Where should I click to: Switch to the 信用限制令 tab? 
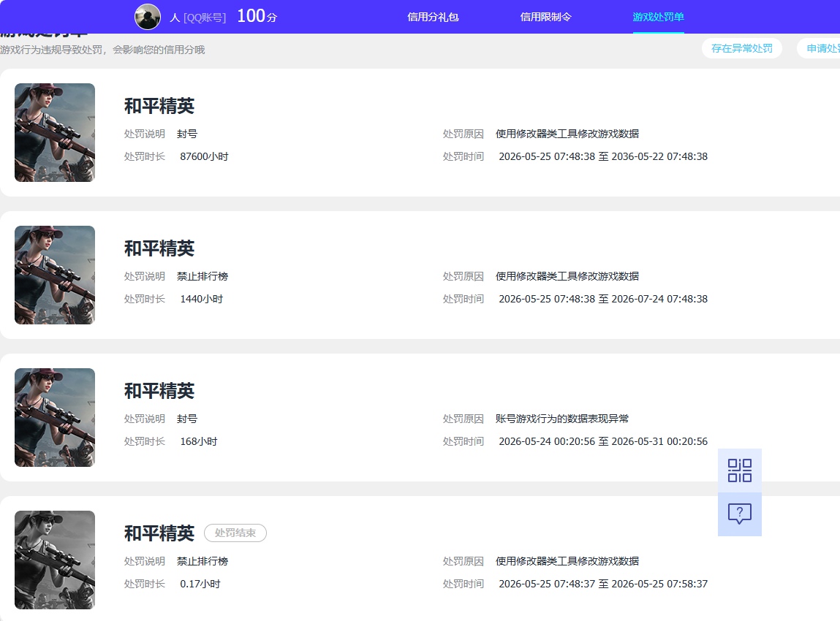[x=546, y=17]
